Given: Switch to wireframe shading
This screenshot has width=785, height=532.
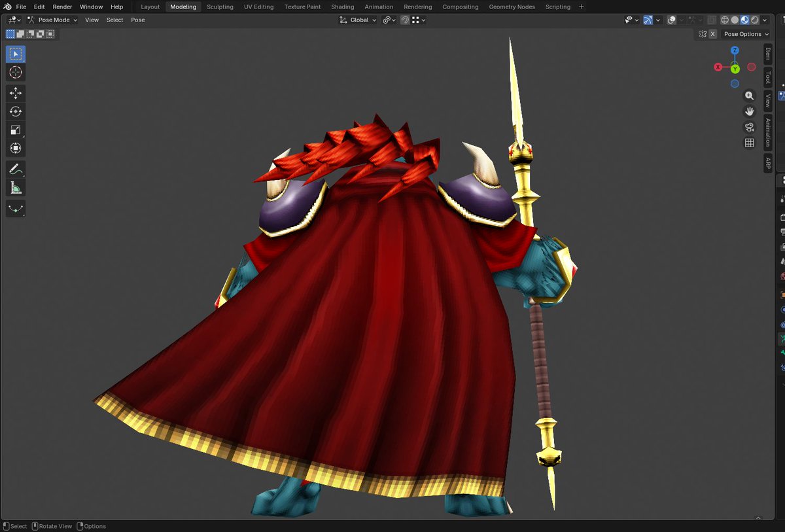Looking at the screenshot, I should [725, 20].
